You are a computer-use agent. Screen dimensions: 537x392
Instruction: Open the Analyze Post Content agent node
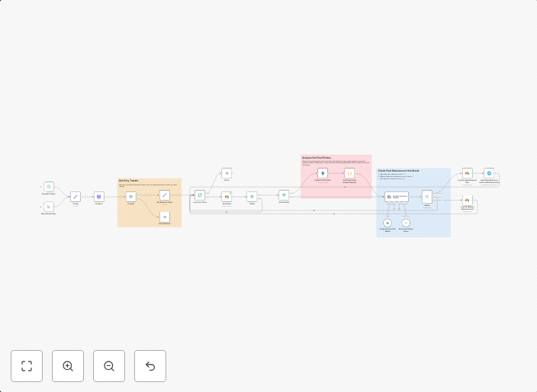pos(396,197)
